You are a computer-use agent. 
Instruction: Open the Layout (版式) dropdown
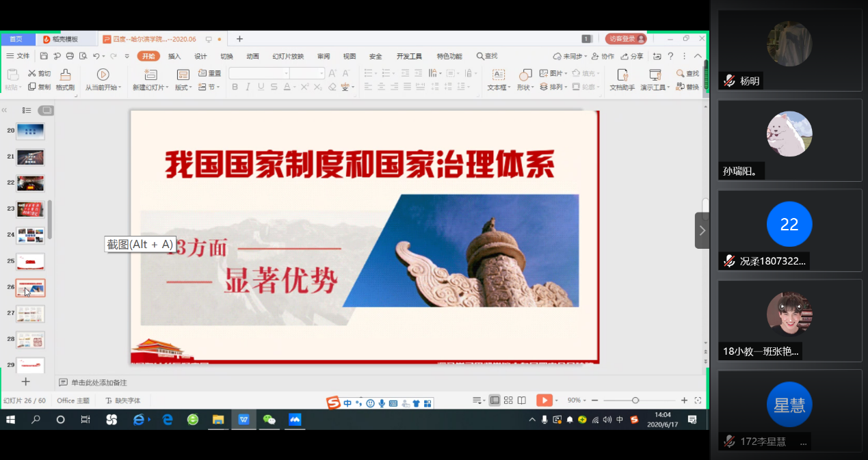[183, 87]
